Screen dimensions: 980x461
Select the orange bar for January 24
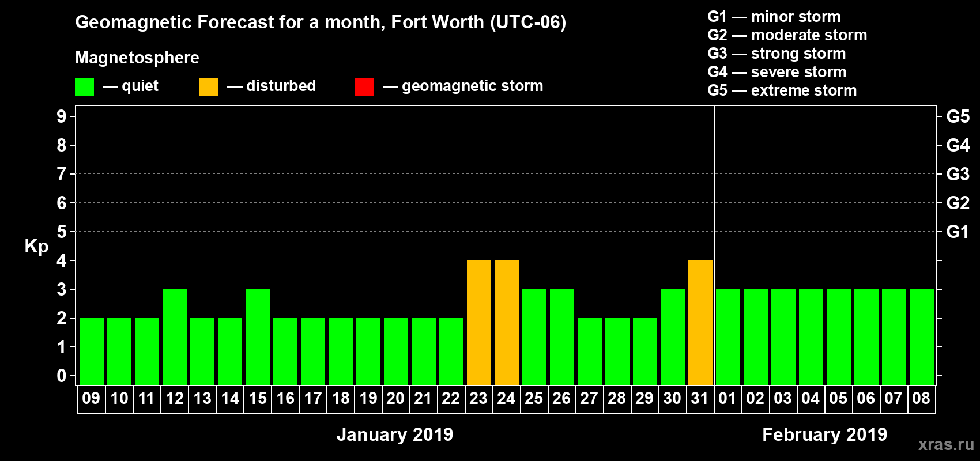(x=507, y=322)
